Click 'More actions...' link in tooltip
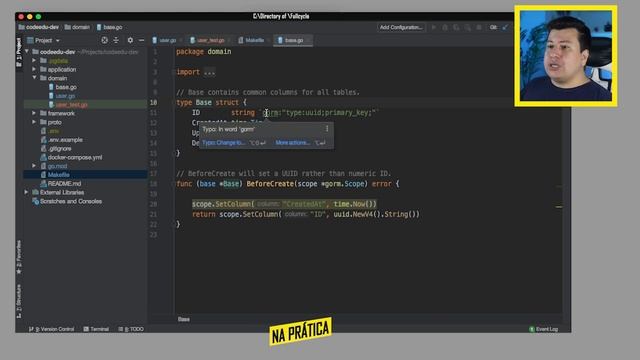The image size is (640, 360). (x=292, y=143)
